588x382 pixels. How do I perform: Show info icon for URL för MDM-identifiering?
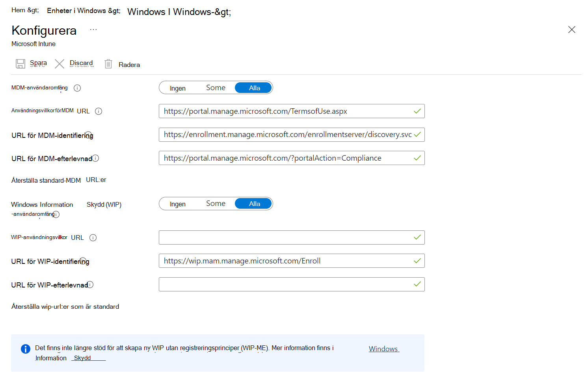pos(89,135)
